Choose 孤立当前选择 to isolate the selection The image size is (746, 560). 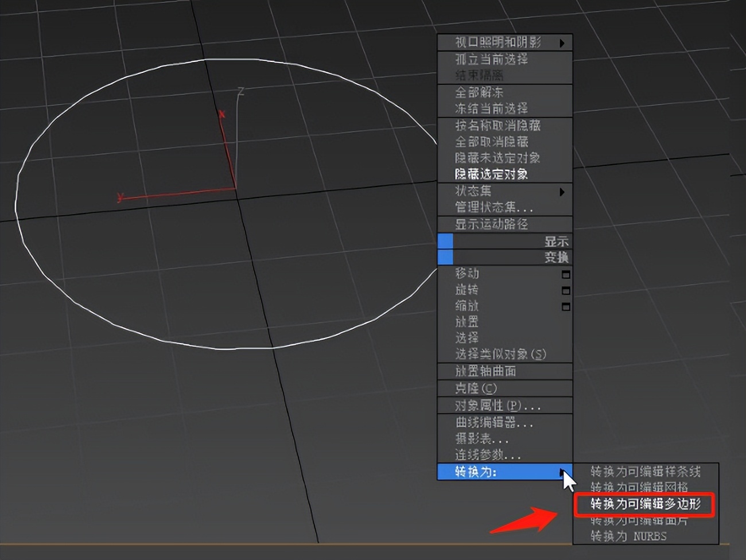click(x=491, y=59)
